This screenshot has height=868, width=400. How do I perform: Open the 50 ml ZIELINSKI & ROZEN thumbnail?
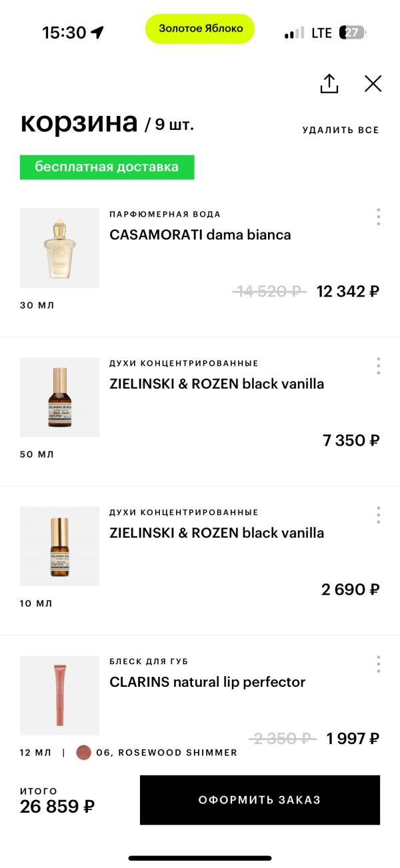point(59,397)
